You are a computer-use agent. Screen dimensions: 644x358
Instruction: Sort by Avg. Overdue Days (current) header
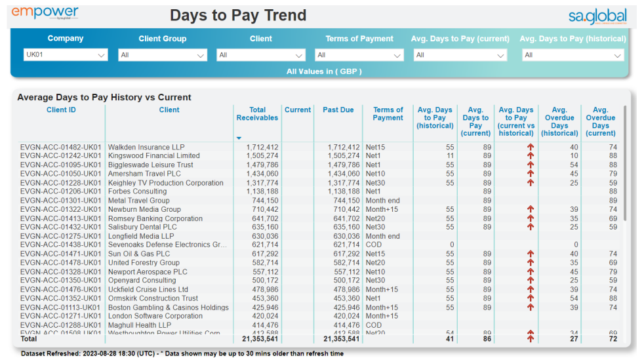click(x=601, y=121)
